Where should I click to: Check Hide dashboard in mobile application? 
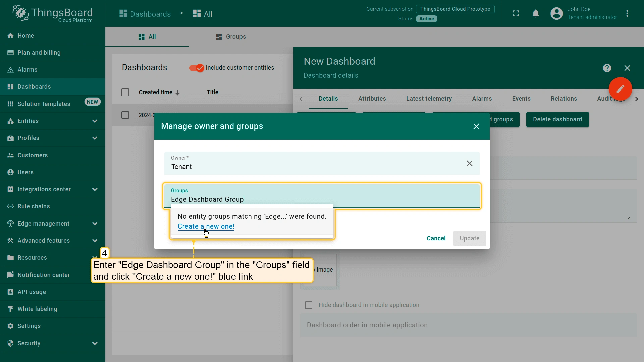pos(309,305)
